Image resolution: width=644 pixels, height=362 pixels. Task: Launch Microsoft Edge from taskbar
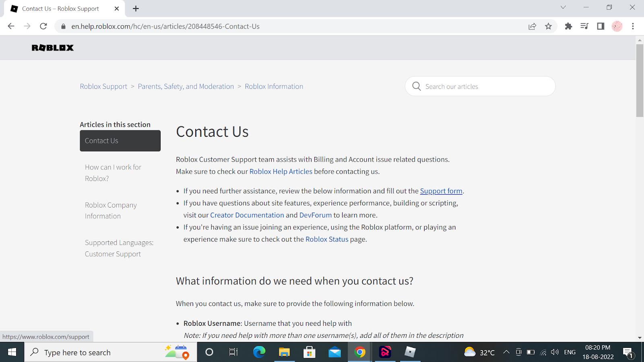[x=259, y=352]
